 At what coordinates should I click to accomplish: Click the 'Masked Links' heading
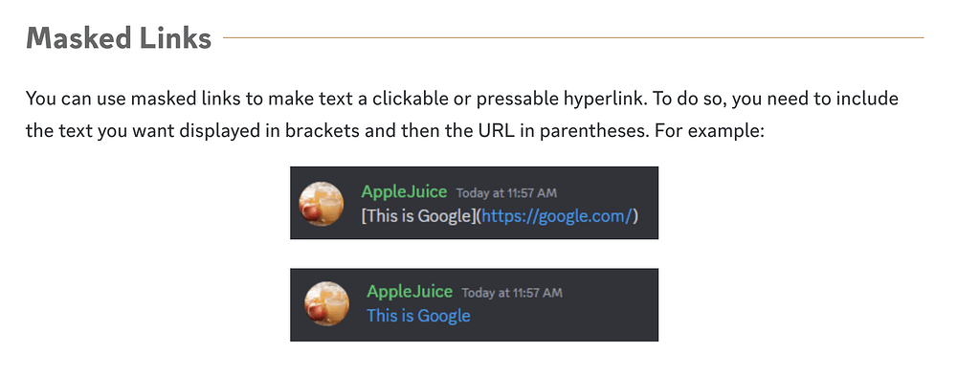click(x=119, y=38)
